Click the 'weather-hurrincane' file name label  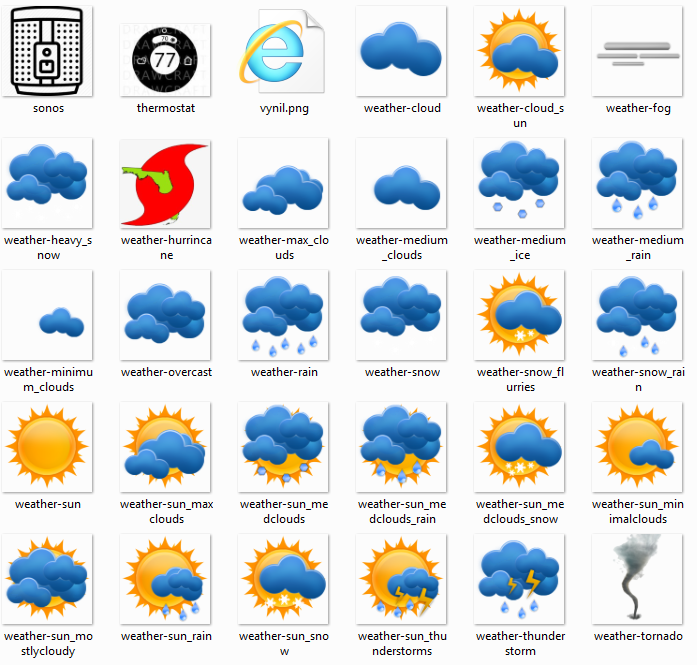(x=166, y=248)
